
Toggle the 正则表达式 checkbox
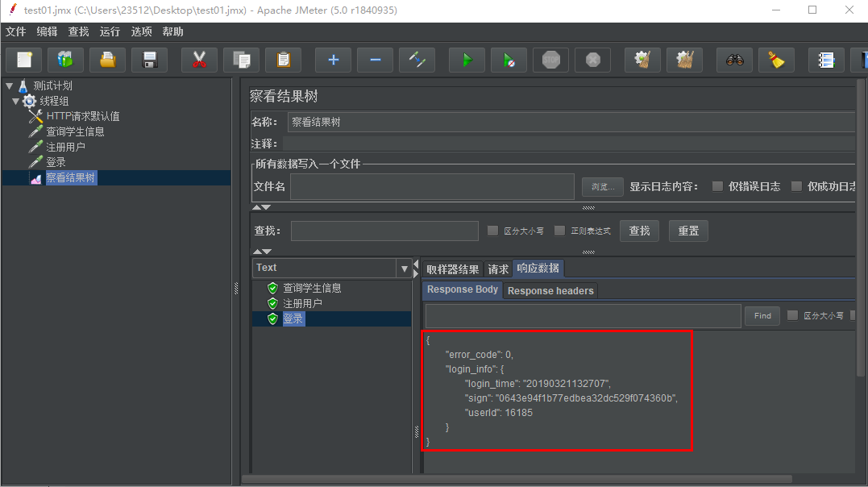559,231
